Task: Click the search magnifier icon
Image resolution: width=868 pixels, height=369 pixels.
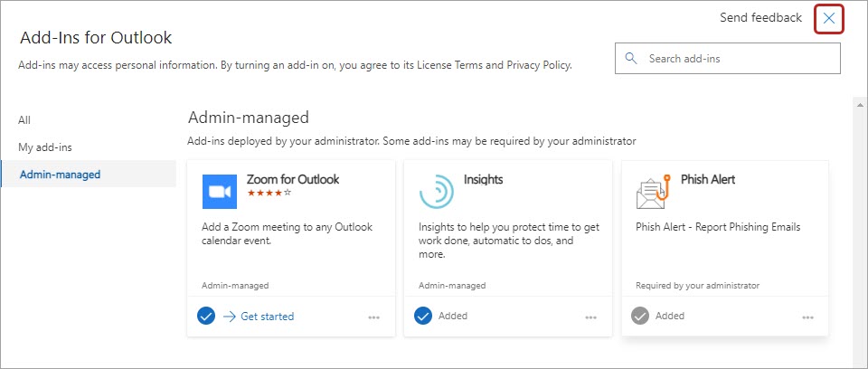Action: pos(630,59)
